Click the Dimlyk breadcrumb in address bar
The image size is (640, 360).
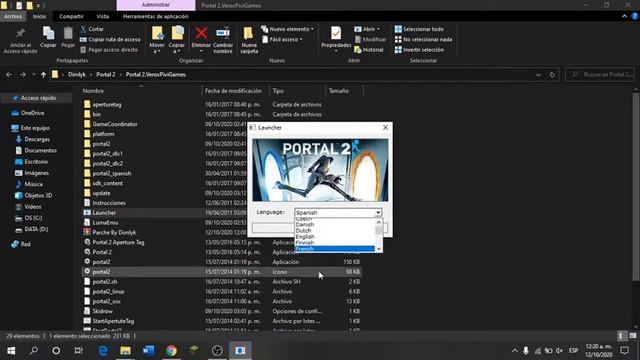pos(77,75)
